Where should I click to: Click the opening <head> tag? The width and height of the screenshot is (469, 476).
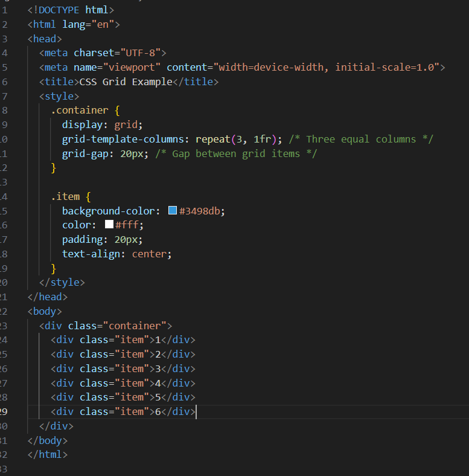coord(45,39)
